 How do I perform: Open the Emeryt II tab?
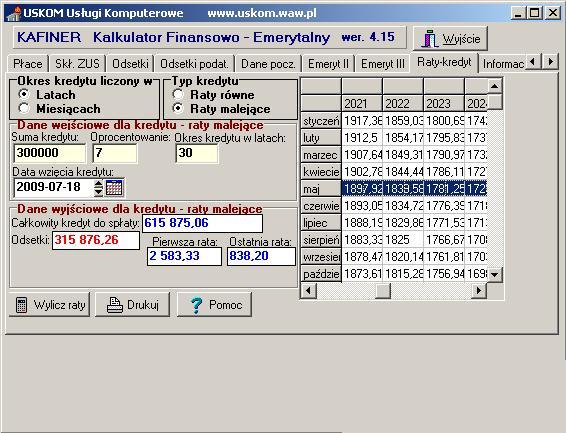(328, 64)
